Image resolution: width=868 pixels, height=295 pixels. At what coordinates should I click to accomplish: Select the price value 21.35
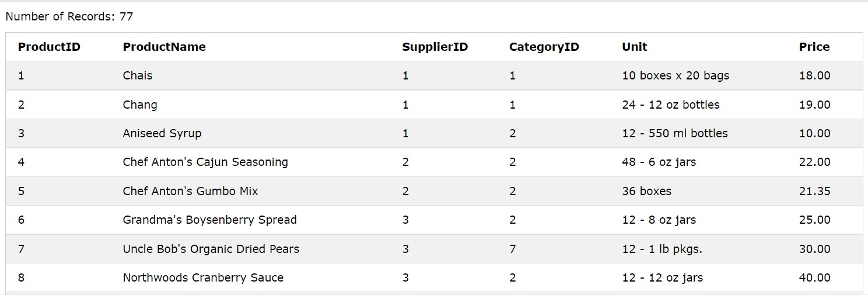[814, 191]
